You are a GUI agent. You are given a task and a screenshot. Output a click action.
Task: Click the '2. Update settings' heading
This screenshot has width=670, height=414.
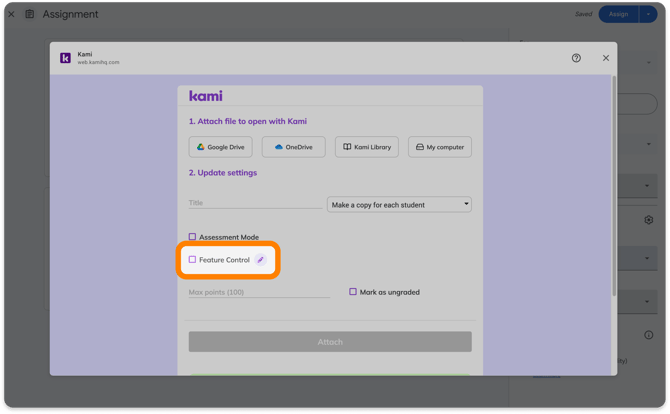[223, 173]
